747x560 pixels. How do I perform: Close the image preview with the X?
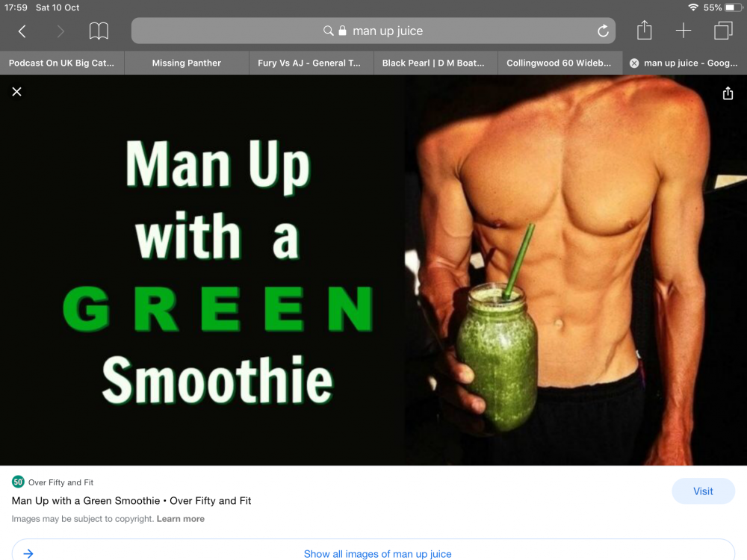[16, 91]
